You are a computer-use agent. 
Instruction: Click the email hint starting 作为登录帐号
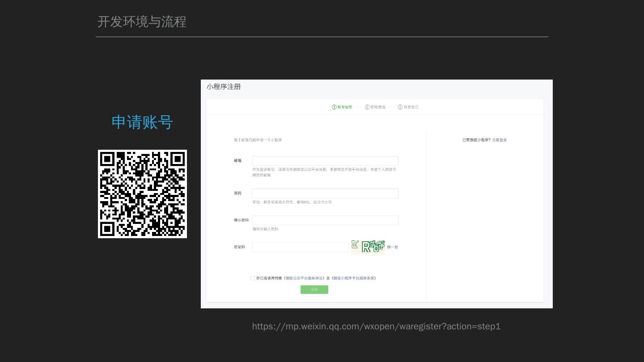click(324, 172)
